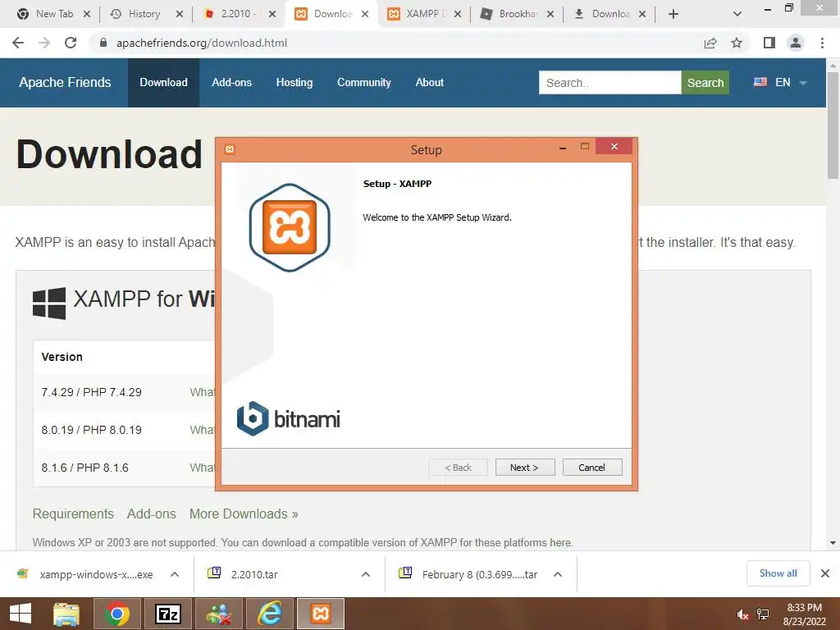Open the Download menu item
The image size is (840, 630).
point(163,83)
